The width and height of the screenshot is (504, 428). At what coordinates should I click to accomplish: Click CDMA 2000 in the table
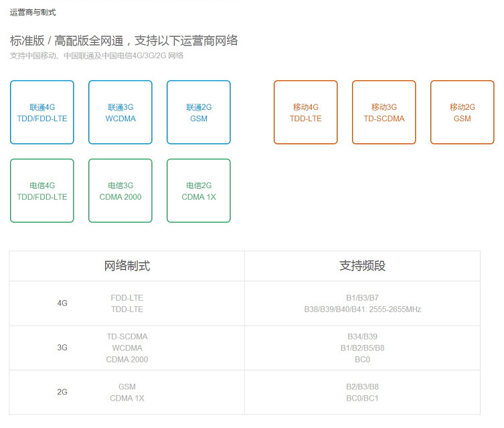click(x=127, y=360)
